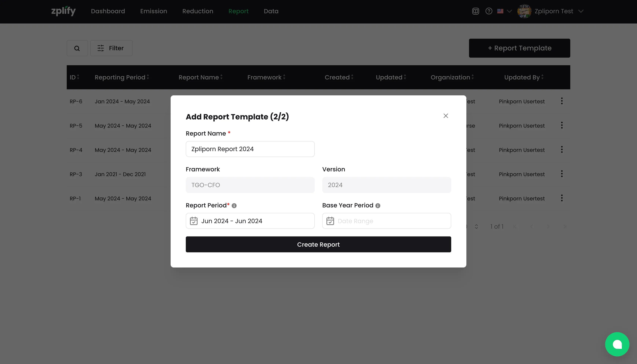
Task: Click the Base Year Period info icon
Action: point(378,206)
